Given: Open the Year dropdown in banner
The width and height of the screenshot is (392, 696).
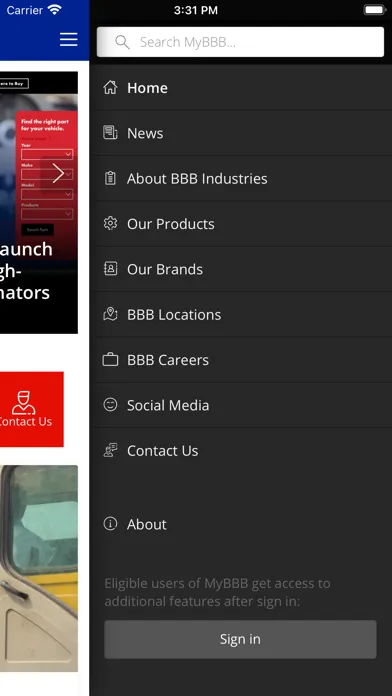Looking at the screenshot, I should (x=47, y=154).
